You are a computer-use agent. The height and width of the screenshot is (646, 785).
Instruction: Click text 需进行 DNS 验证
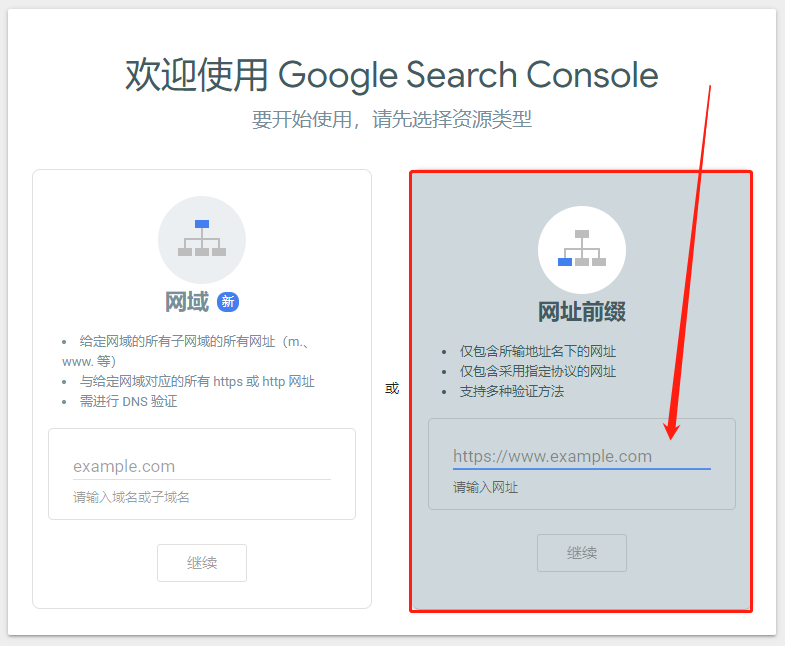(x=128, y=402)
